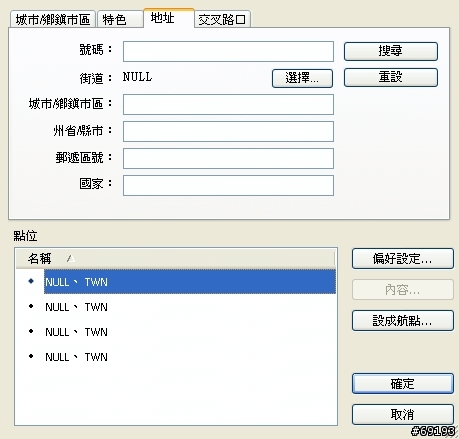This screenshot has width=459, height=439.
Task: Sort list by the 名稱 column header
Action: [175, 258]
